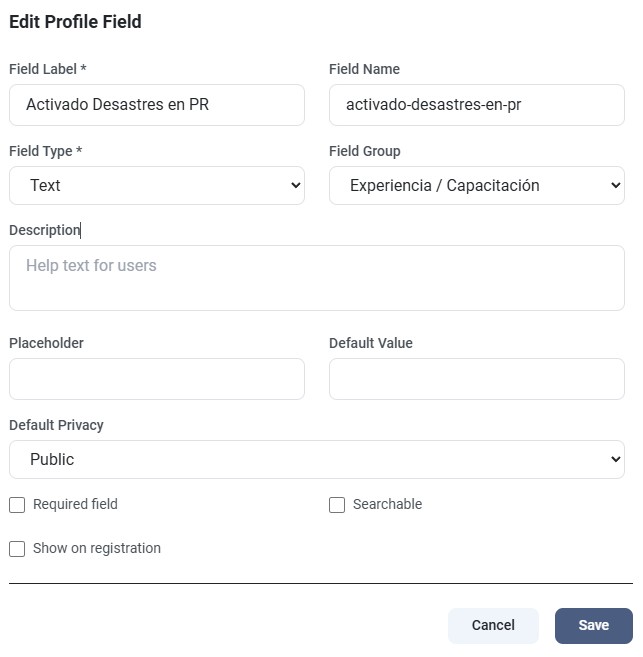Image resolution: width=643 pixels, height=657 pixels.
Task: Click the Cancel button
Action: [x=493, y=625]
